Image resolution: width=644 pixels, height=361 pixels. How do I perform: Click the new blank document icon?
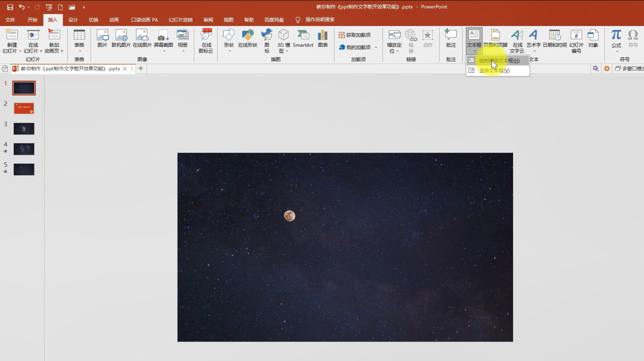click(60, 7)
